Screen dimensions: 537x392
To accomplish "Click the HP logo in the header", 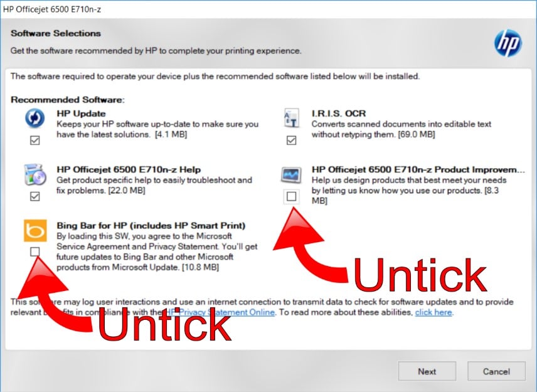I will [x=508, y=43].
